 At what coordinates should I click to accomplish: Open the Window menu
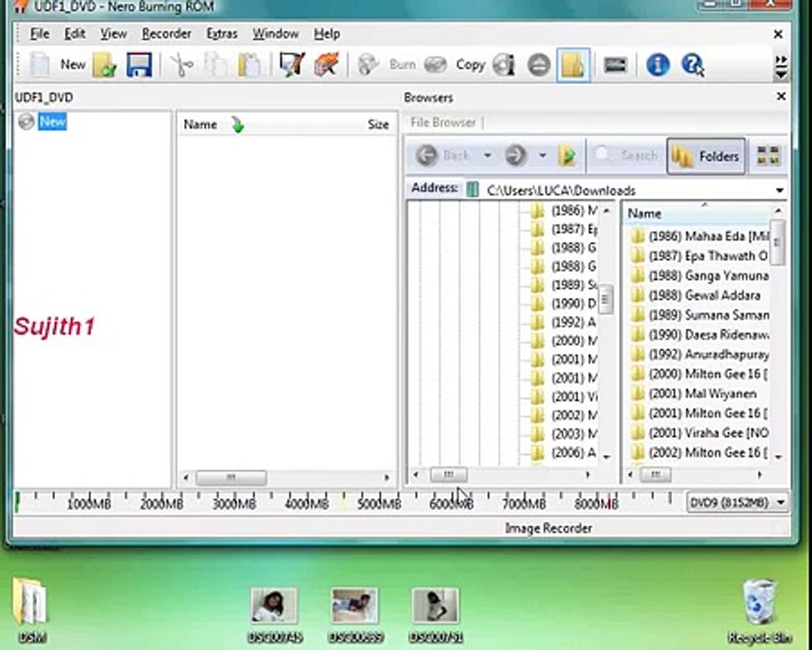point(275,34)
